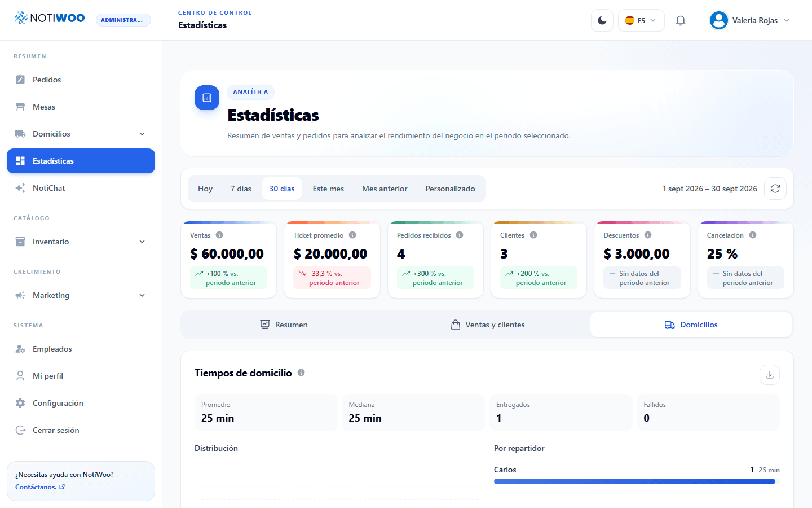The height and width of the screenshot is (508, 812).
Task: Open the notifications bell
Action: pos(681,20)
